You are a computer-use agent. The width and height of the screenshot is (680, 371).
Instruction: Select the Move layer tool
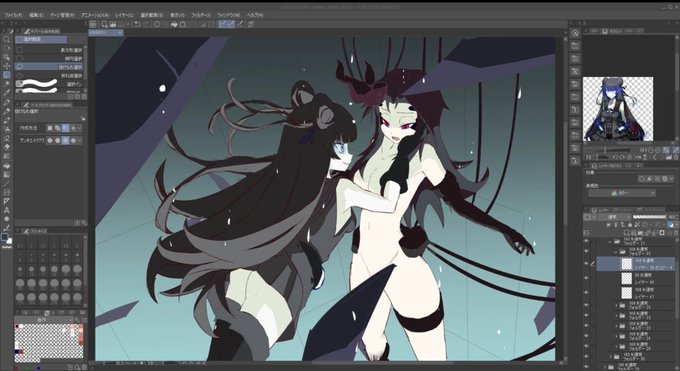point(7,66)
